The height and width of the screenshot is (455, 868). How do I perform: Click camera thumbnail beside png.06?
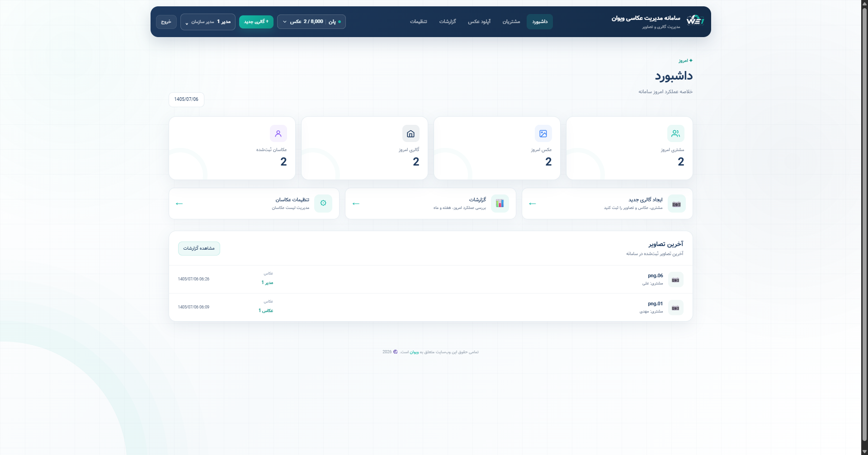click(675, 280)
